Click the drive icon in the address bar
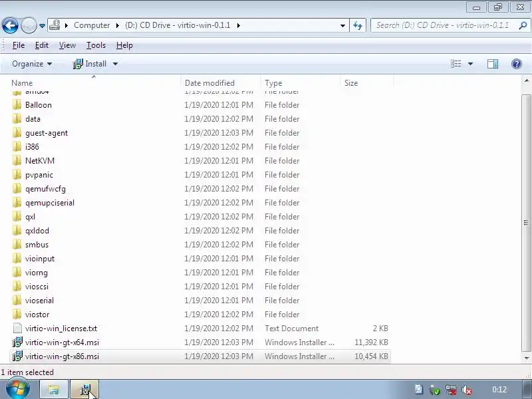Screen dimensions: 532x399 [55, 25]
